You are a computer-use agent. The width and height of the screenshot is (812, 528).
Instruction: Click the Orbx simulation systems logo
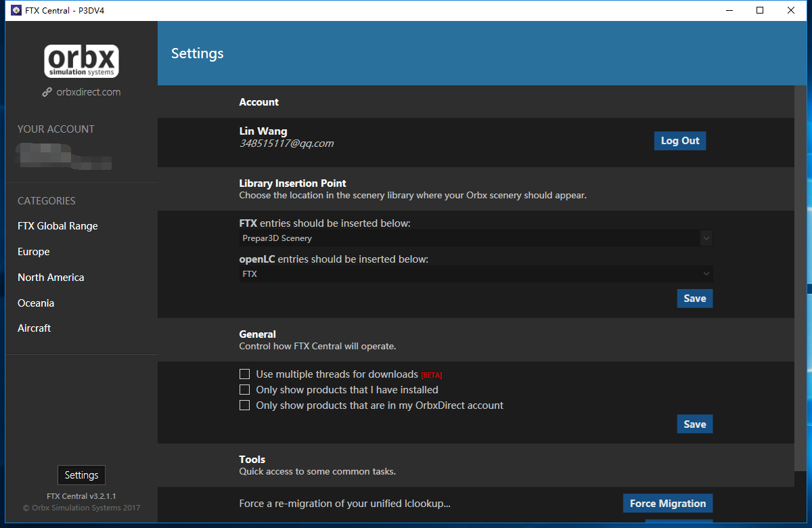click(x=82, y=61)
